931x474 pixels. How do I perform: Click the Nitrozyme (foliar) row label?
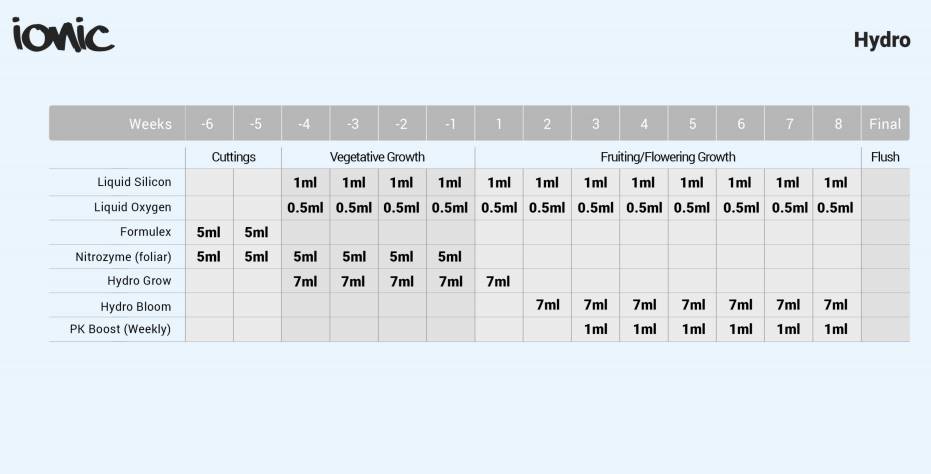124,257
